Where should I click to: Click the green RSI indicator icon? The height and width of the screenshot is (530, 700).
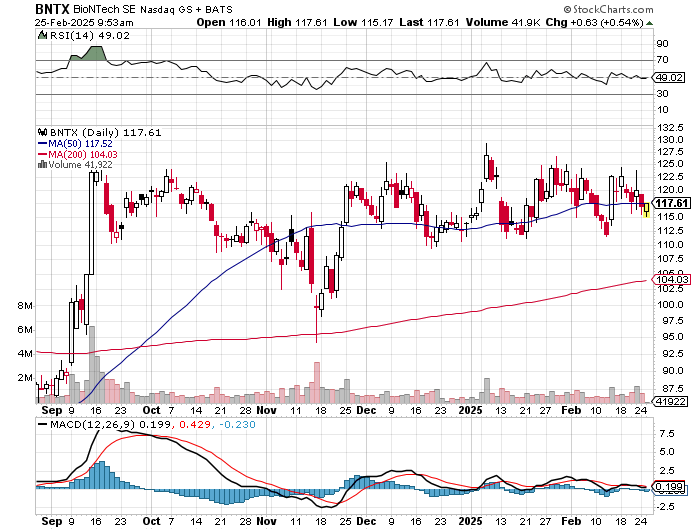(x=42, y=35)
